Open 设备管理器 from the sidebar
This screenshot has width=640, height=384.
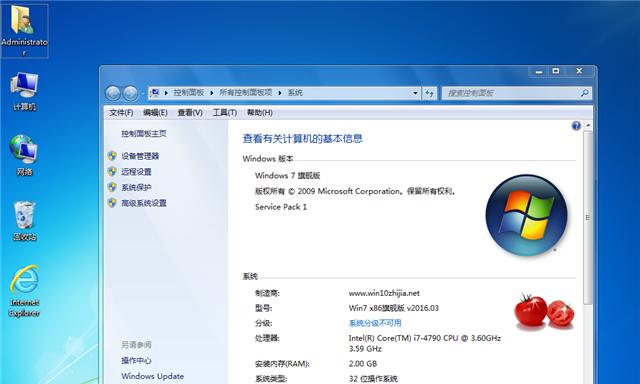[140, 156]
